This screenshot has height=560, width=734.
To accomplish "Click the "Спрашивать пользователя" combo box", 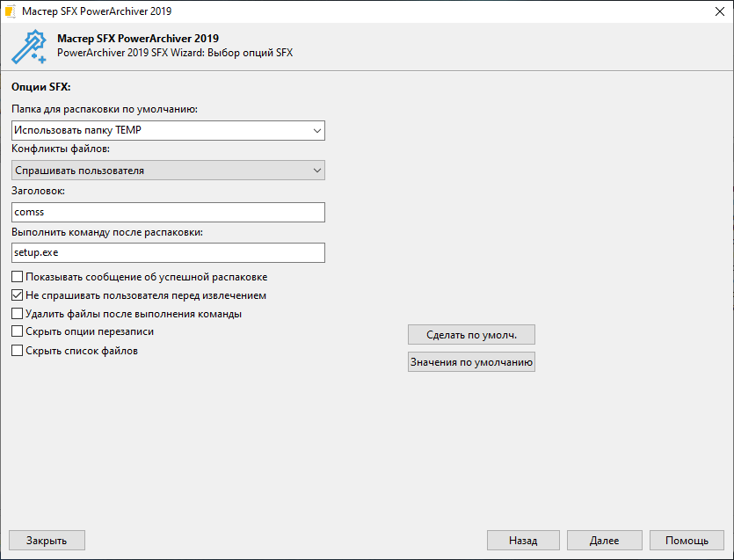I will (x=158, y=170).
